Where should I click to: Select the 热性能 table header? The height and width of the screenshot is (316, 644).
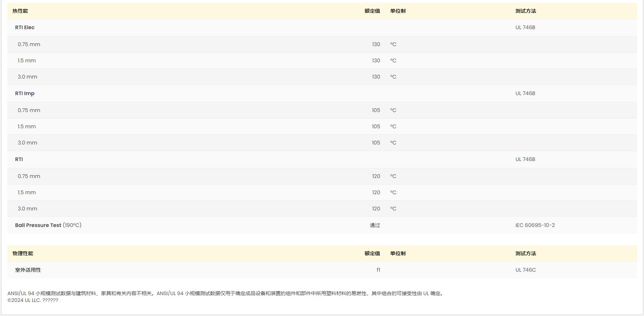click(20, 11)
